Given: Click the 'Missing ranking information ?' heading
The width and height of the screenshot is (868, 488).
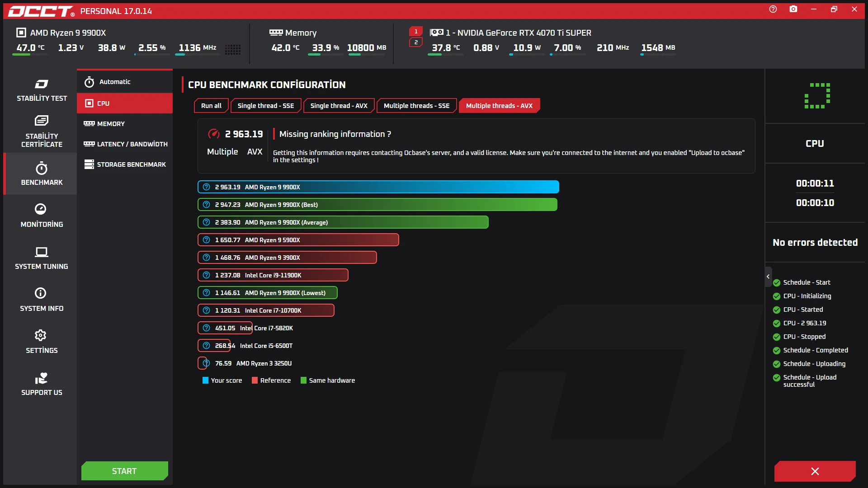Looking at the screenshot, I should 335,134.
